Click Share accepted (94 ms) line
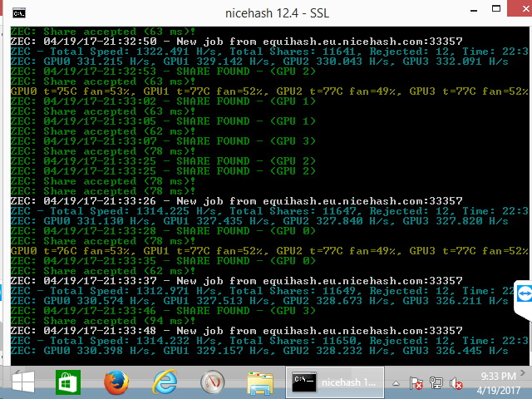 103,321
